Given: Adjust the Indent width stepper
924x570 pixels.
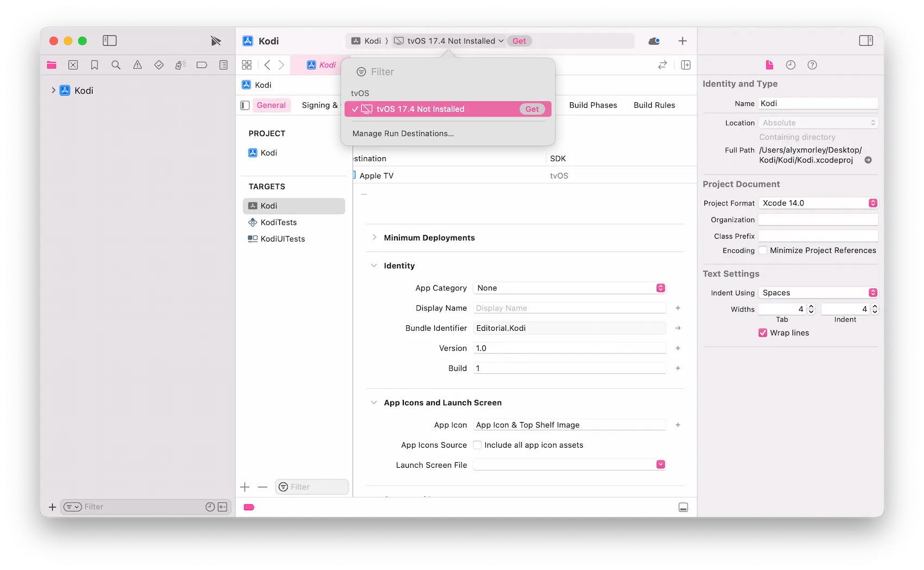Looking at the screenshot, I should (875, 309).
